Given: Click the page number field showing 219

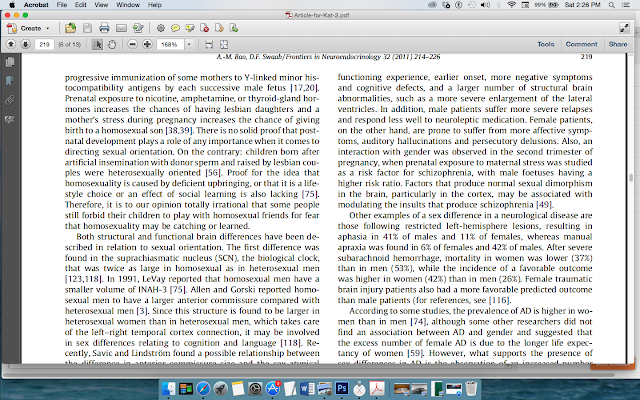Looking at the screenshot, I should pyautogui.click(x=44, y=44).
